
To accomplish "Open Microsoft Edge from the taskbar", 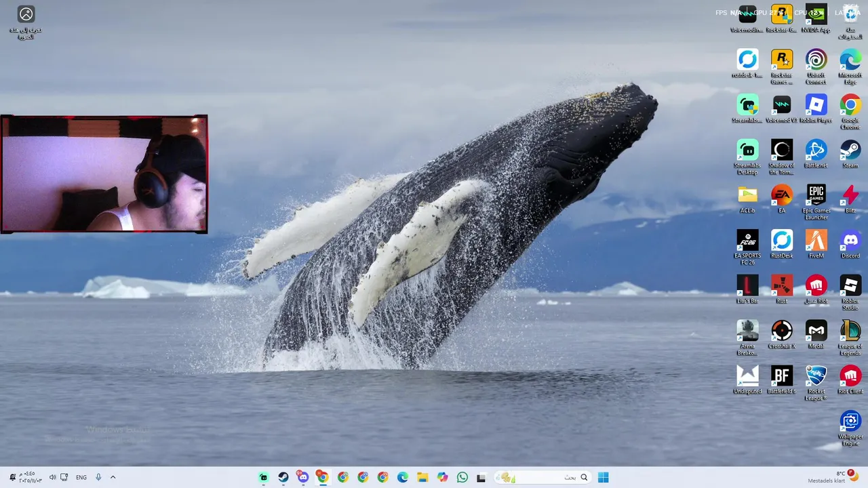I will point(402,477).
